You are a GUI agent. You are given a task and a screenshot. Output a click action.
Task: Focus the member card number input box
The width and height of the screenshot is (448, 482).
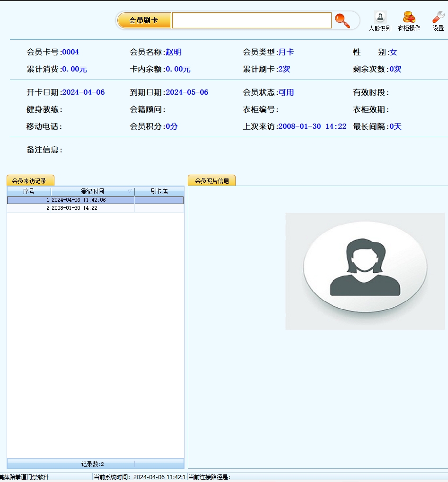(x=251, y=20)
